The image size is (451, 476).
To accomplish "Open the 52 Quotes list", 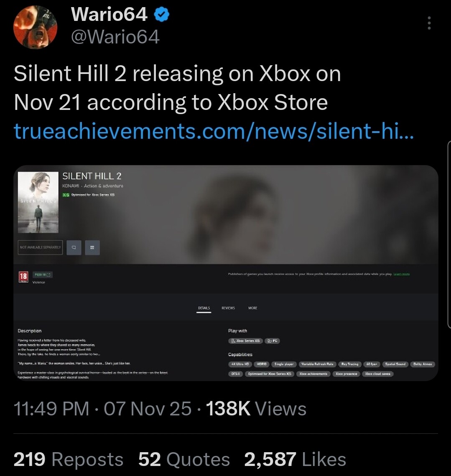I will point(184,459).
